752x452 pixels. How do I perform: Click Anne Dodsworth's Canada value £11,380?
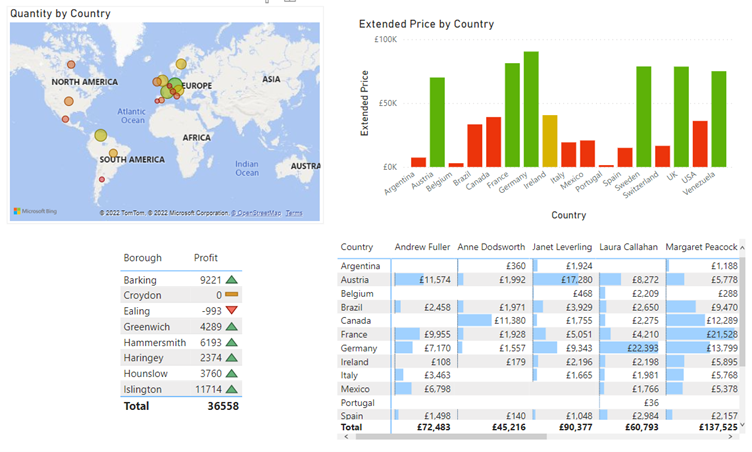tap(510, 321)
